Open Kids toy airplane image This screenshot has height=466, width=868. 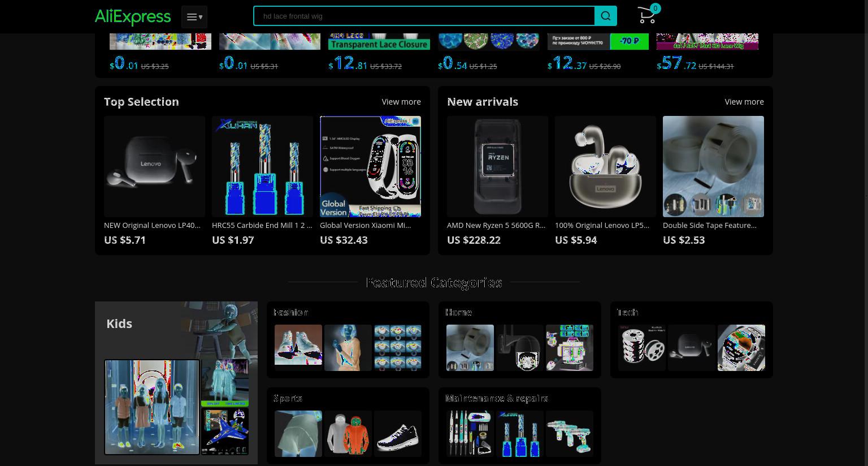click(x=225, y=432)
